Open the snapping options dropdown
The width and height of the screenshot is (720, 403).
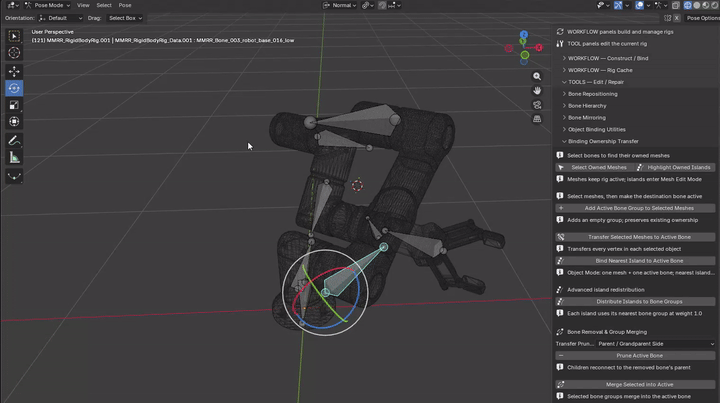point(395,5)
